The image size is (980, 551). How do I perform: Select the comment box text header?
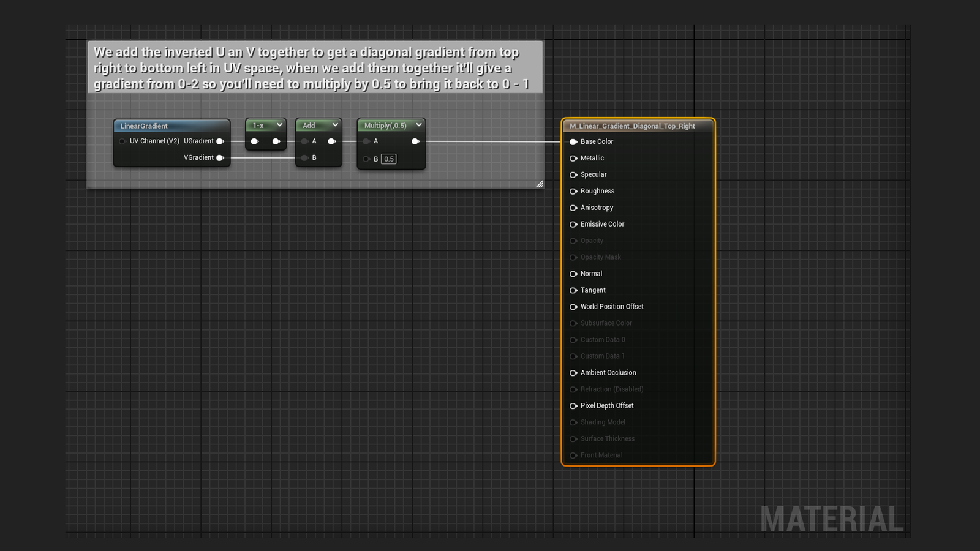click(x=311, y=68)
